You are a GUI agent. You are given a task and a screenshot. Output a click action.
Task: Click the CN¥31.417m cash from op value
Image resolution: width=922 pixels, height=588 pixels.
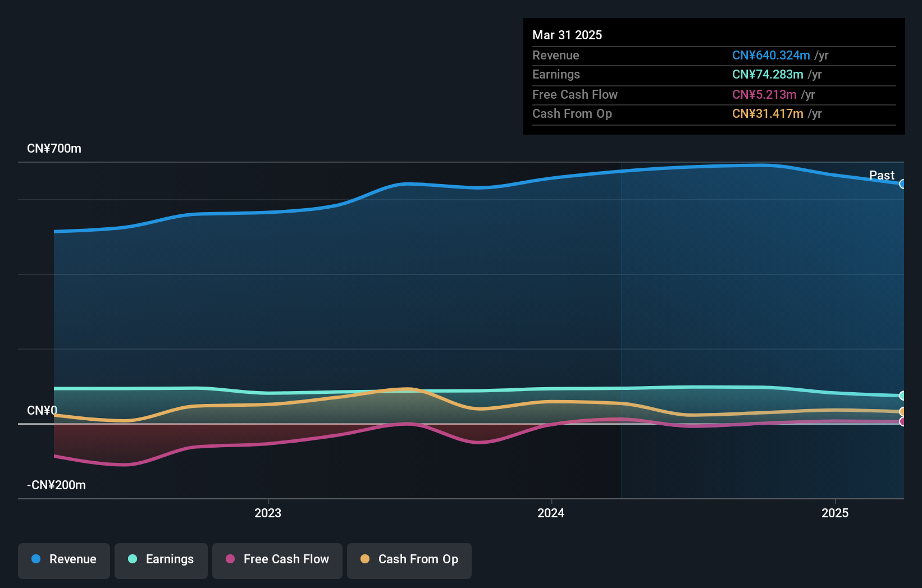click(x=768, y=113)
